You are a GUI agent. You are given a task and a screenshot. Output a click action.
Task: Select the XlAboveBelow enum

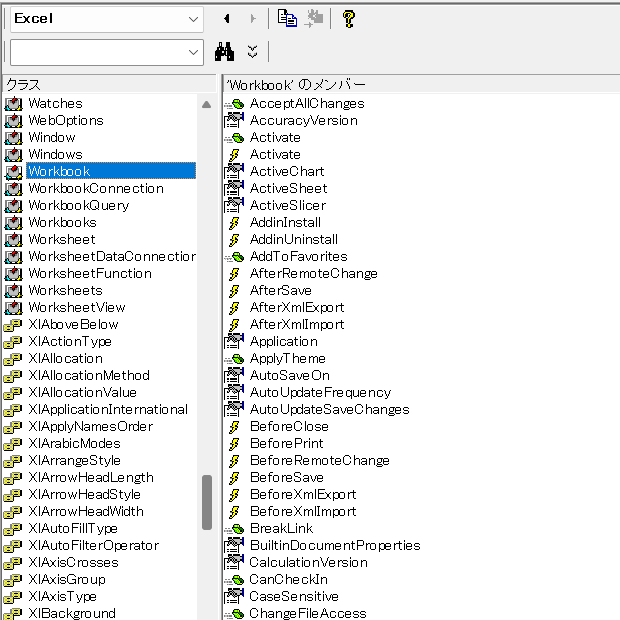click(73, 325)
